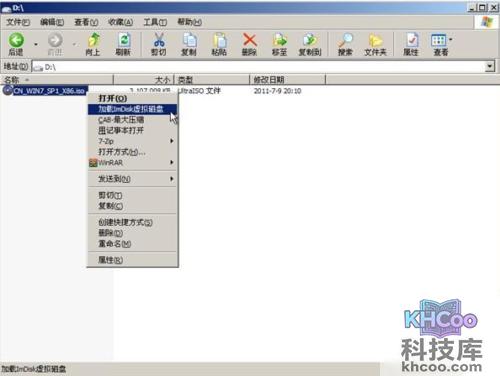Viewport: 500px width, 376px height.
Task: Click the Paste (粘贴) toolbar icon
Action: (219, 40)
